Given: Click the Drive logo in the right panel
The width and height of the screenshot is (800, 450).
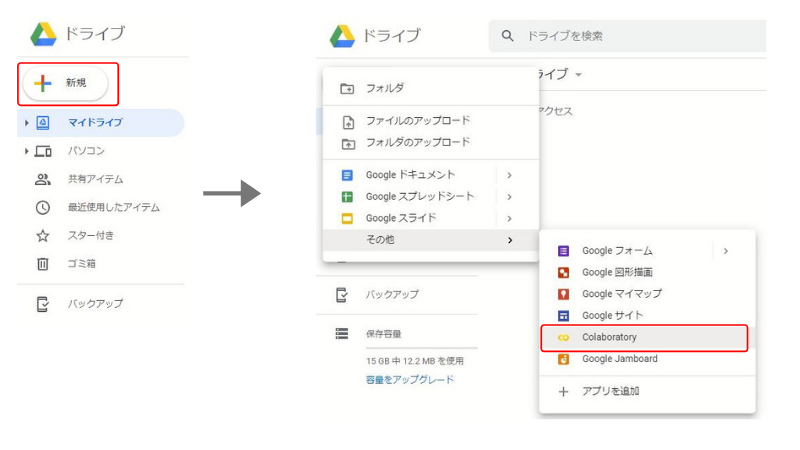Looking at the screenshot, I should pyautogui.click(x=342, y=36).
